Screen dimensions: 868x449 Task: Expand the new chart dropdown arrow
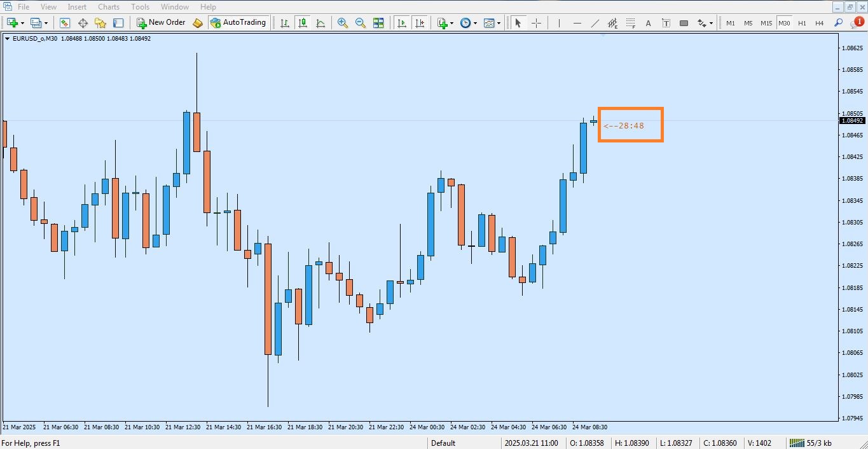23,23
